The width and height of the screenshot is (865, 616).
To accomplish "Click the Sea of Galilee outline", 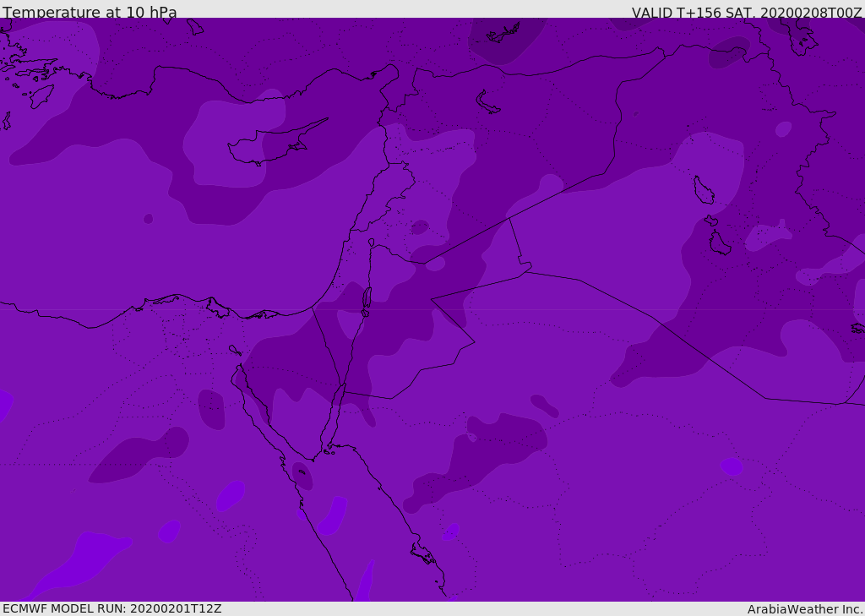I will tap(371, 243).
